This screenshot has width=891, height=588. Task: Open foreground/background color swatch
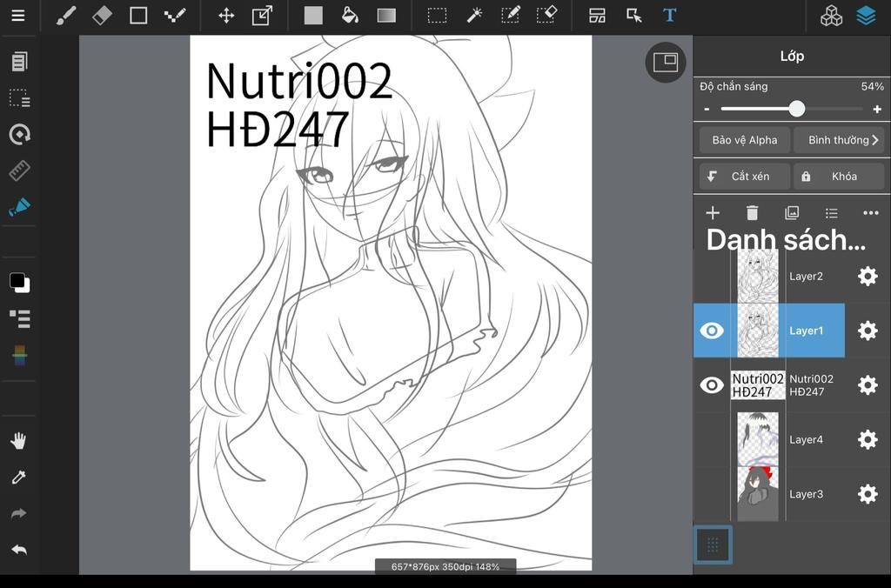(19, 283)
